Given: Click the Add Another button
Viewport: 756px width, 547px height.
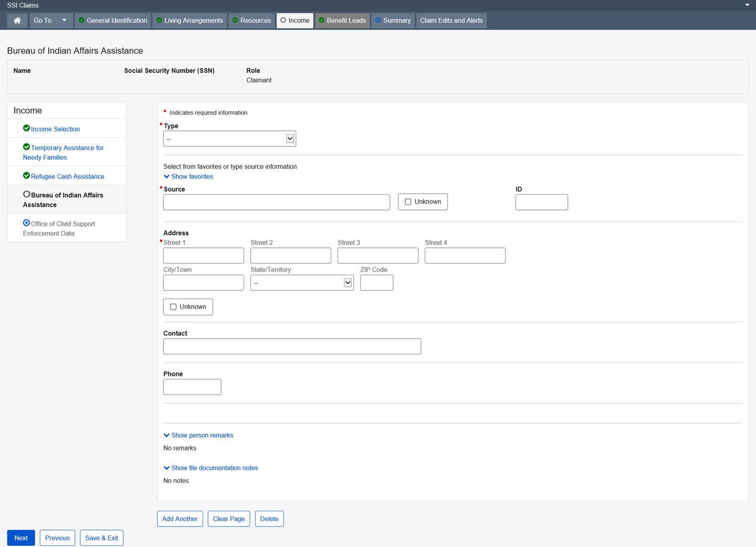Looking at the screenshot, I should coord(180,519).
